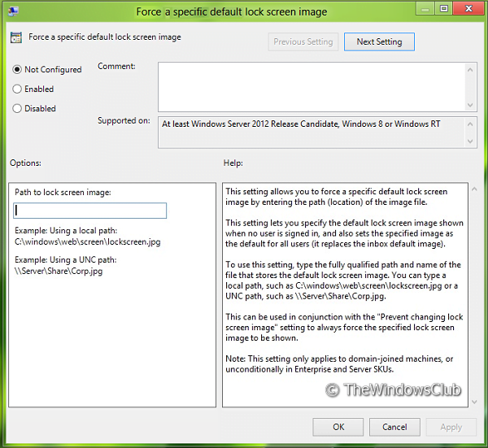Select the Disabled radio button
Image resolution: width=488 pixels, height=448 pixels.
click(x=17, y=108)
